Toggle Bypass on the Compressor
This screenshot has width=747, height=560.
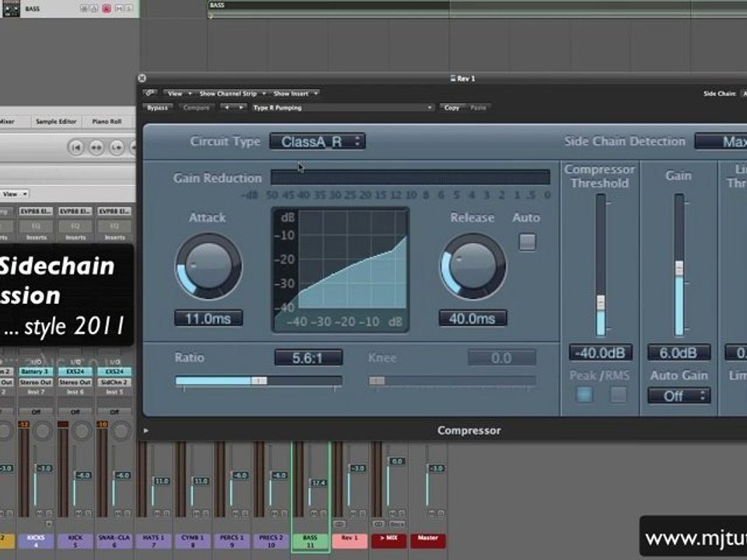click(157, 107)
